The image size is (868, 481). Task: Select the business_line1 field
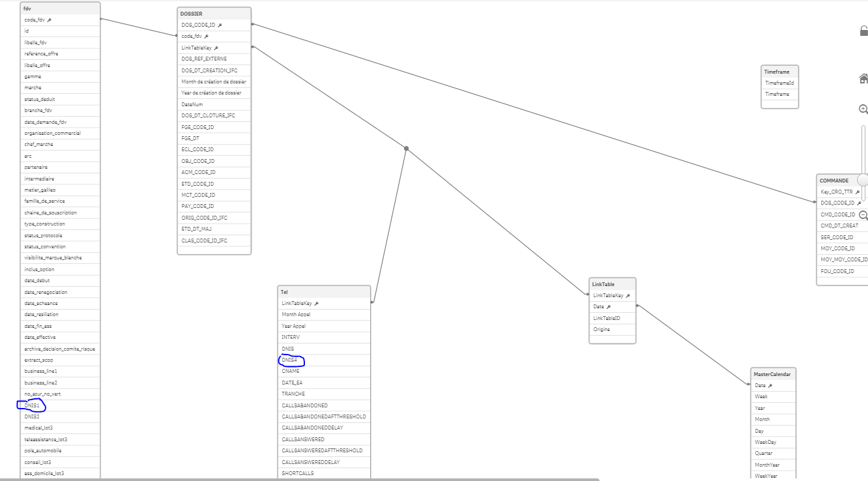coord(61,371)
